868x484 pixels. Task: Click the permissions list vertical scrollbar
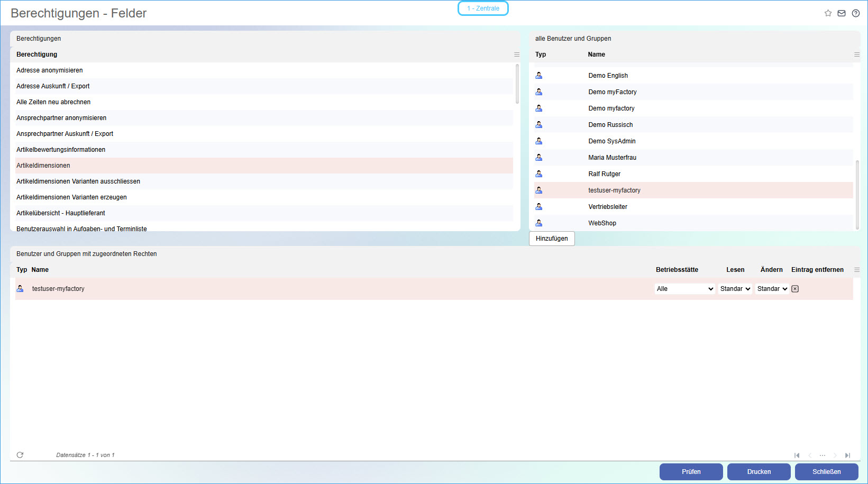pyautogui.click(x=517, y=85)
